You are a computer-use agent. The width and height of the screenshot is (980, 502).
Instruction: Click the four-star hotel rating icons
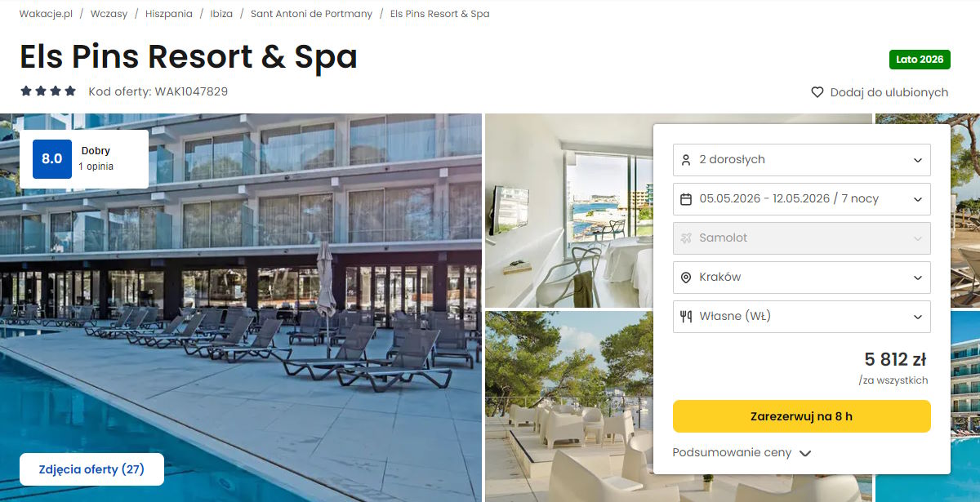coord(48,91)
